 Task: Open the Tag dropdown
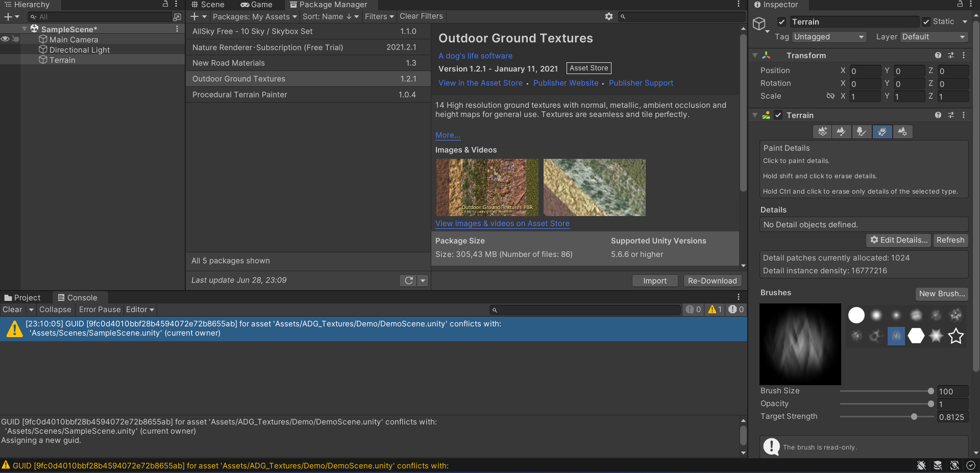829,37
